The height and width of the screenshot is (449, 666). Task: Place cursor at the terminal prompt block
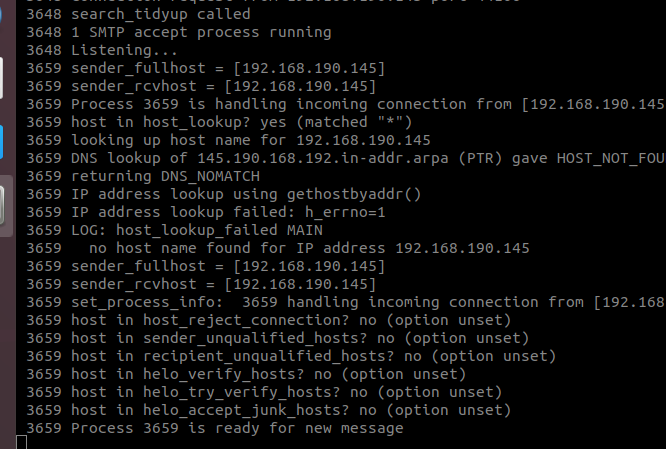22,442
